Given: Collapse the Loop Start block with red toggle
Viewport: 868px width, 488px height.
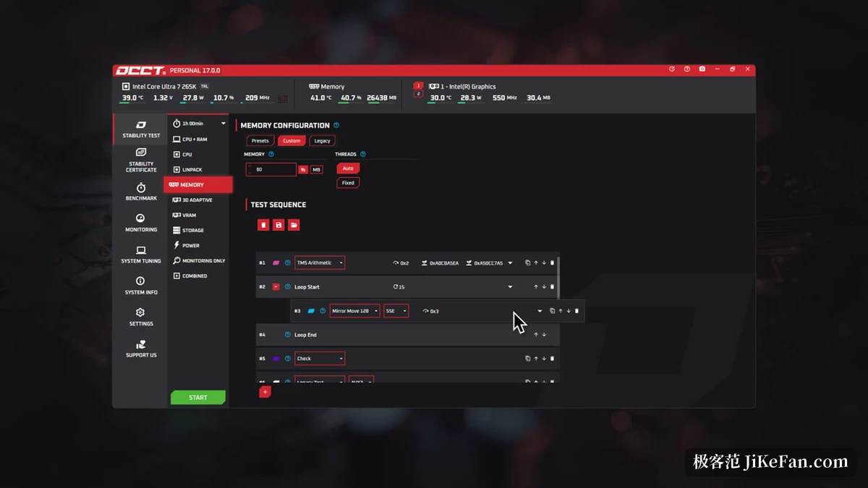Looking at the screenshot, I should (x=276, y=287).
